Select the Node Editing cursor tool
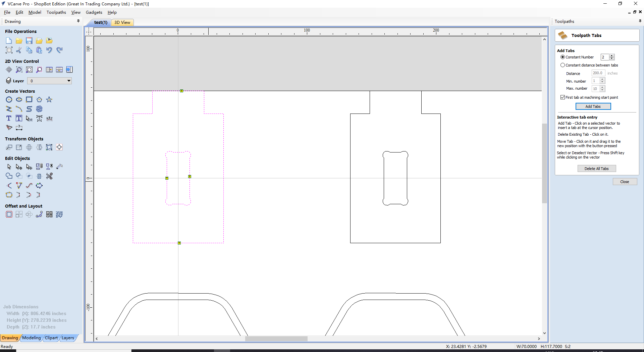The height and width of the screenshot is (352, 644). click(19, 167)
